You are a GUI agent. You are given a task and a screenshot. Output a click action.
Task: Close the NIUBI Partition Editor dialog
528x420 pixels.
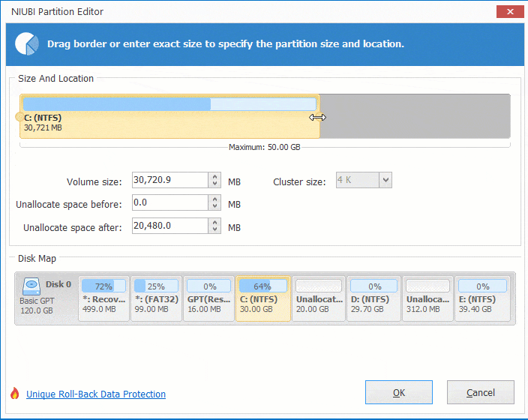tap(510, 12)
